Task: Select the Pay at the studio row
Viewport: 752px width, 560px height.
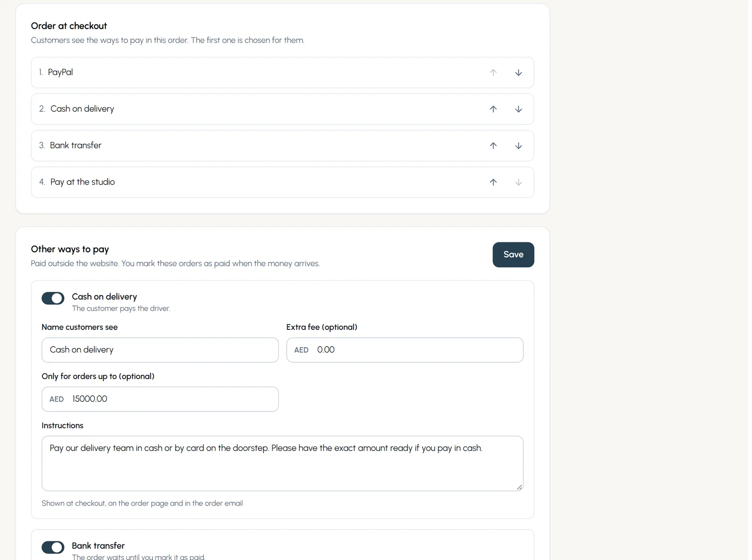Action: pyautogui.click(x=282, y=182)
